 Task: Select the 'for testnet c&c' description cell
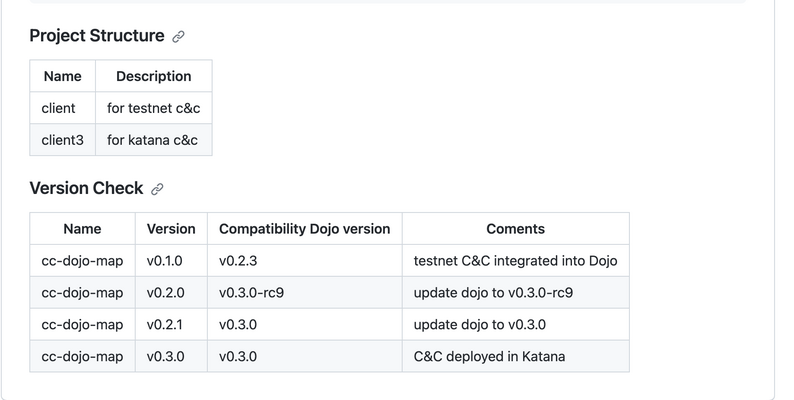(x=153, y=108)
